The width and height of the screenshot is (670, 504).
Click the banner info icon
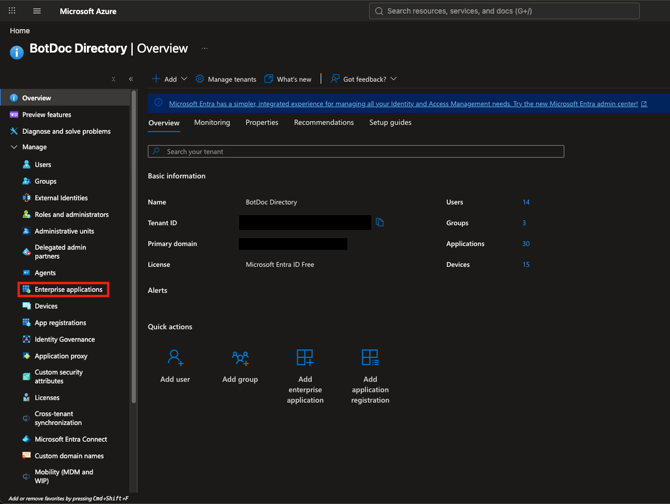pos(158,103)
